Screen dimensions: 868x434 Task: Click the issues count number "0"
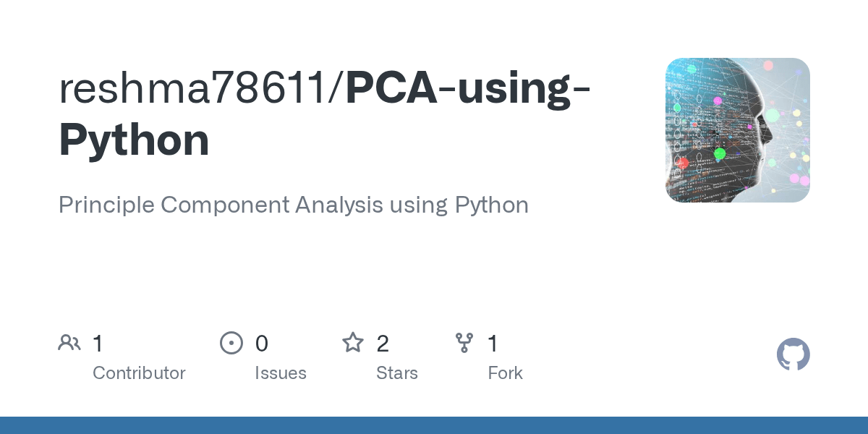click(x=262, y=344)
